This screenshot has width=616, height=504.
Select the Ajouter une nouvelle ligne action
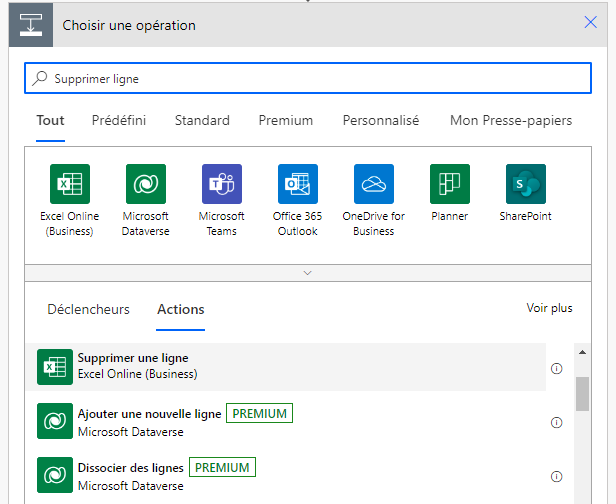(x=286, y=421)
